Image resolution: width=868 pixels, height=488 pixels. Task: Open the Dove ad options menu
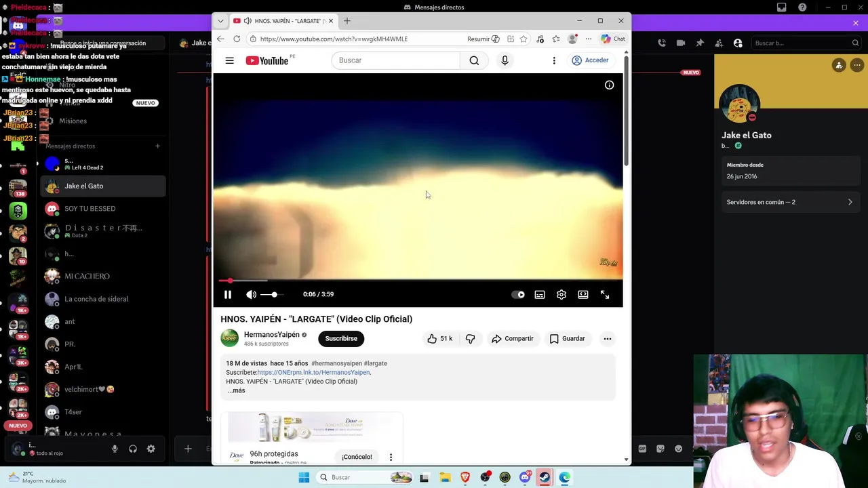(x=391, y=457)
